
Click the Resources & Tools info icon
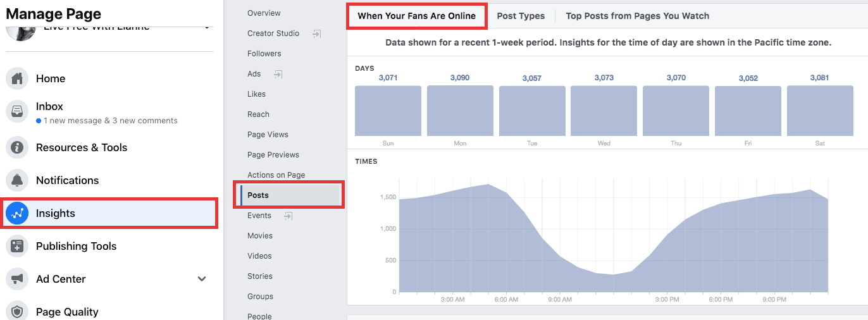[17, 147]
